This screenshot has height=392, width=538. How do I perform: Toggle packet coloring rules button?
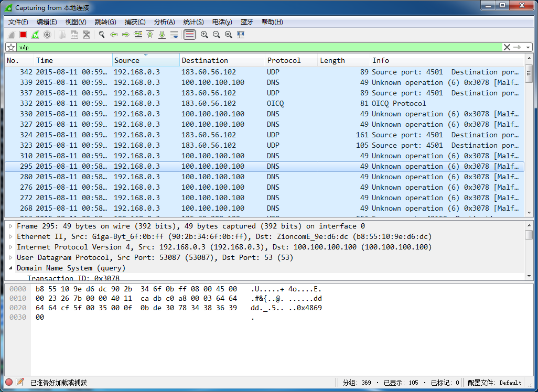(190, 35)
